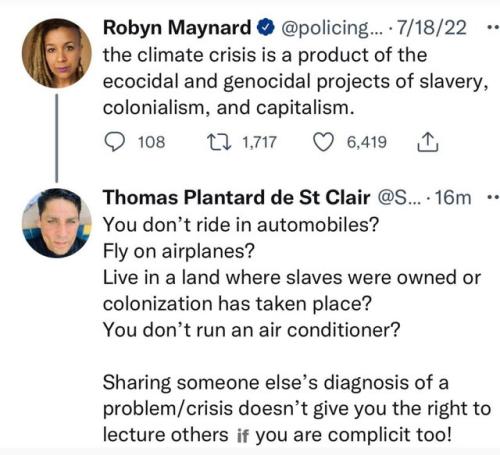Open the share upload icon

click(x=428, y=142)
